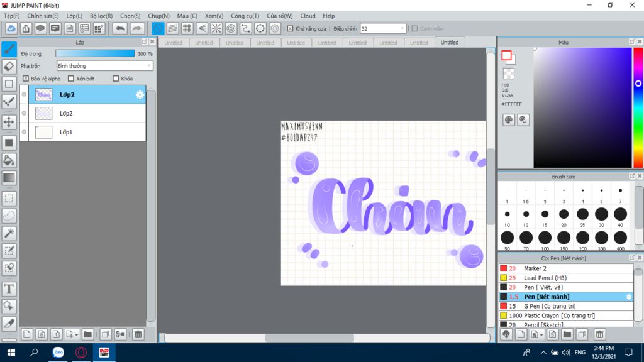Hide the Lớp1 layer
Screen dimensions: 644x362
coord(25,132)
